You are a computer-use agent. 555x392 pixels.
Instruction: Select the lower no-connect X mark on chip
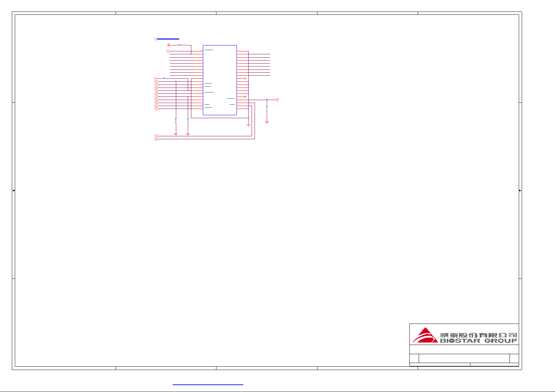[245, 96]
